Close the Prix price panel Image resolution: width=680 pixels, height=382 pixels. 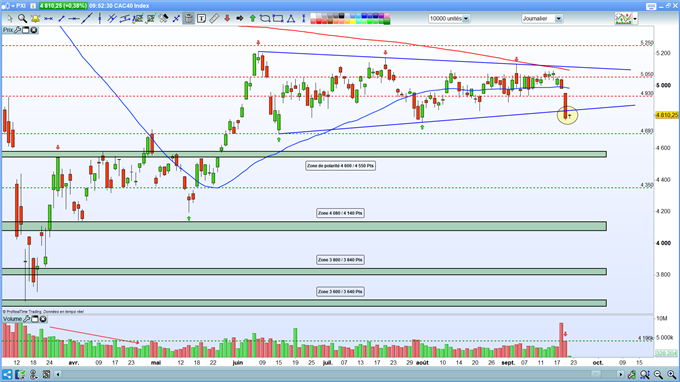(x=33, y=30)
